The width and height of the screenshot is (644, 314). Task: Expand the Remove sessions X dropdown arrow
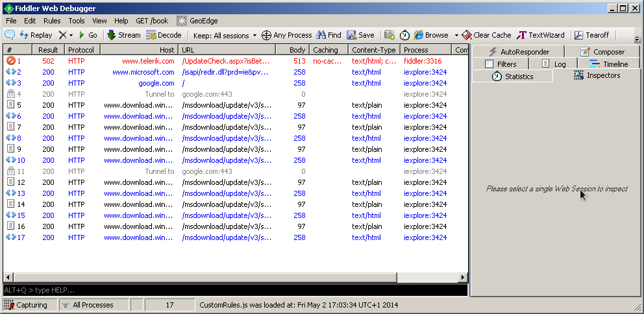tap(71, 35)
